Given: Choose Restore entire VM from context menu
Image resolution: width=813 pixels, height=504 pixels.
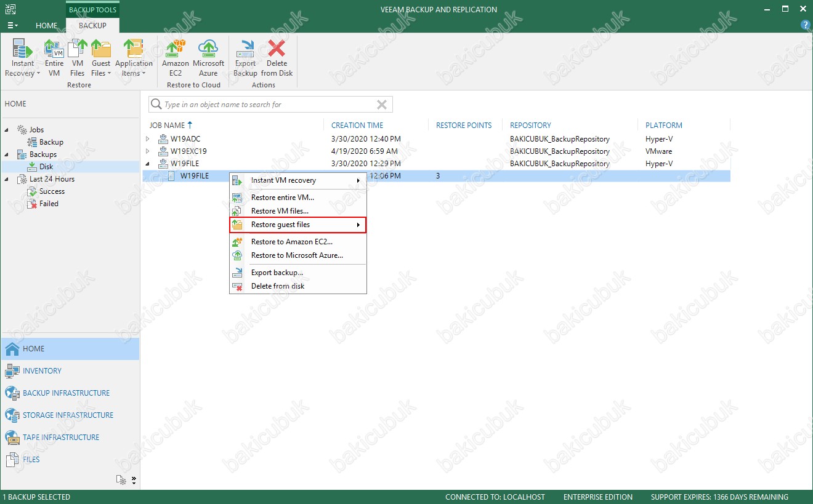Looking at the screenshot, I should pyautogui.click(x=298, y=198).
